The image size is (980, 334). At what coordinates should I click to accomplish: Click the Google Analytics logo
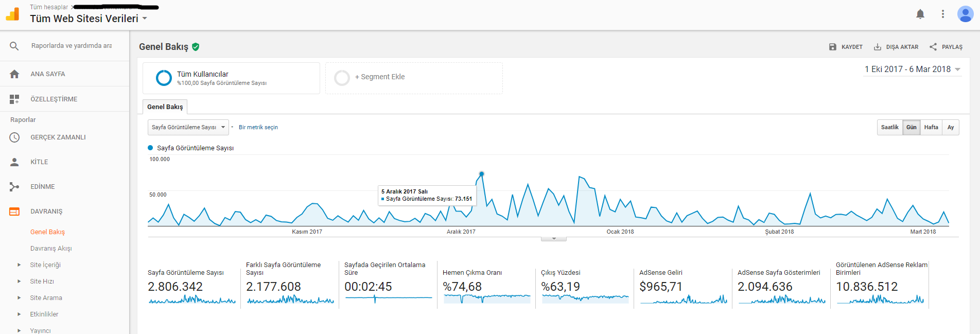coord(13,14)
